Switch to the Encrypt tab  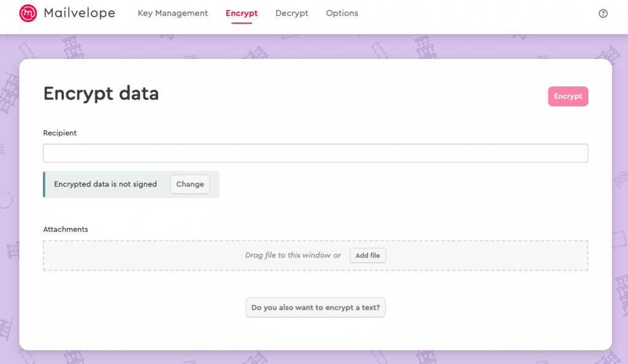pyautogui.click(x=242, y=13)
